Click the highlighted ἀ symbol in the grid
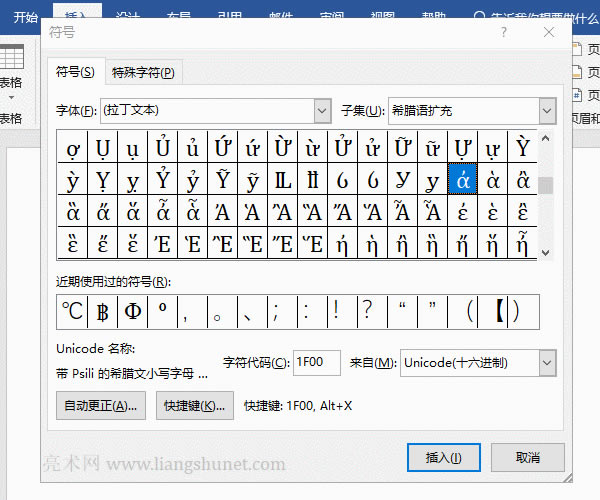 [462, 181]
